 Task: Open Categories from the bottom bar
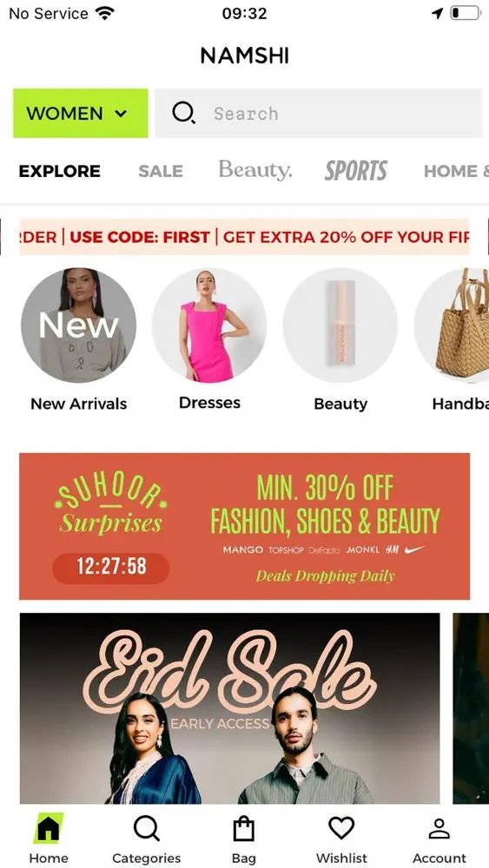tap(146, 829)
